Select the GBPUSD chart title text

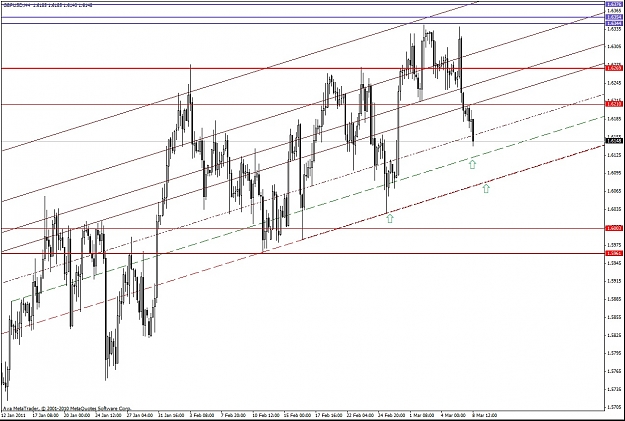point(47,6)
